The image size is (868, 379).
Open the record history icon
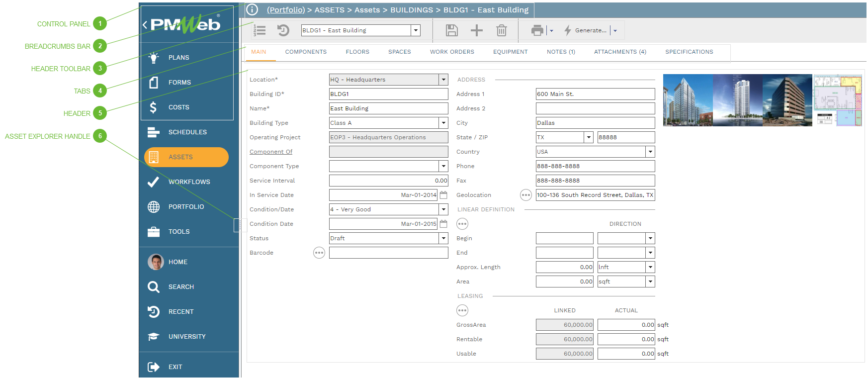[x=283, y=30]
